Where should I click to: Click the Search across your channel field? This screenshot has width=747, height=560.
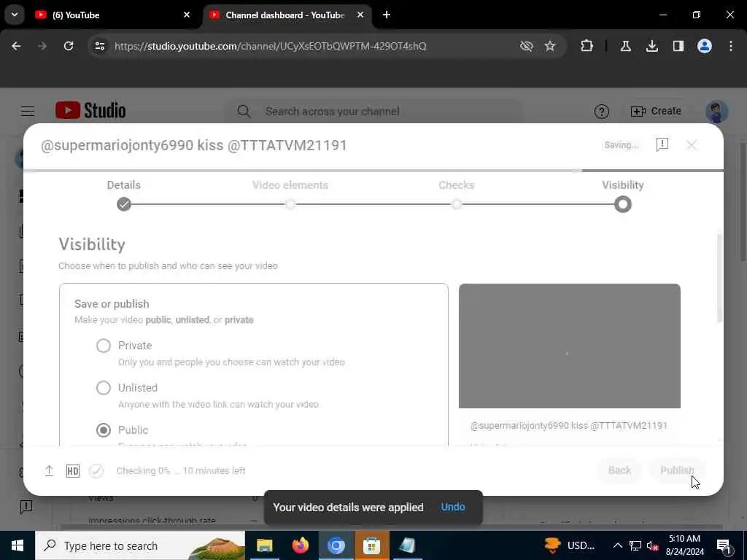coord(374,112)
